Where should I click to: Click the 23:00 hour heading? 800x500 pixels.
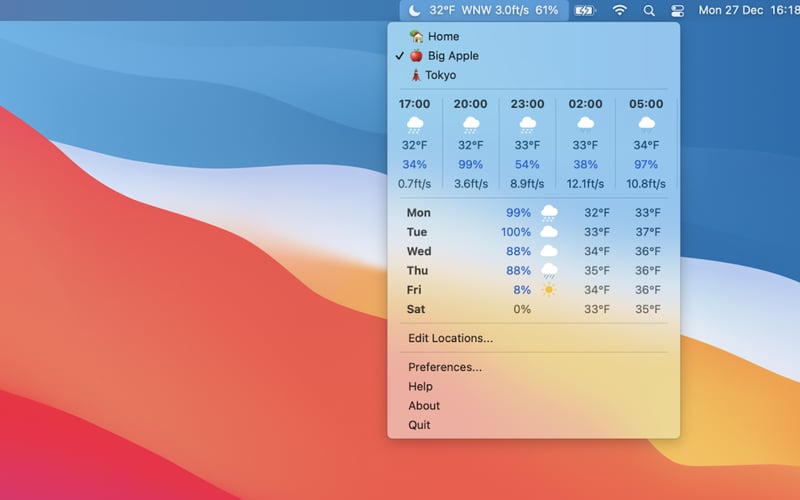coord(527,104)
